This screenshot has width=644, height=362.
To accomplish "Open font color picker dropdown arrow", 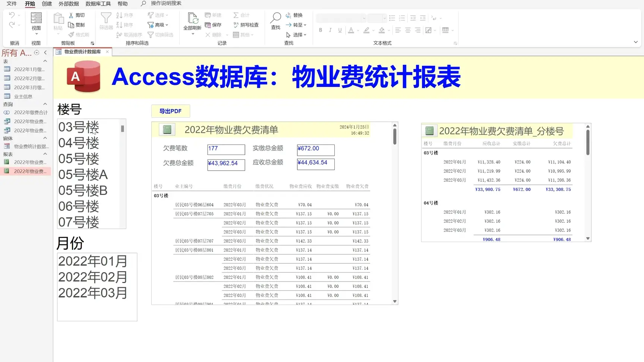I will pyautogui.click(x=358, y=31).
